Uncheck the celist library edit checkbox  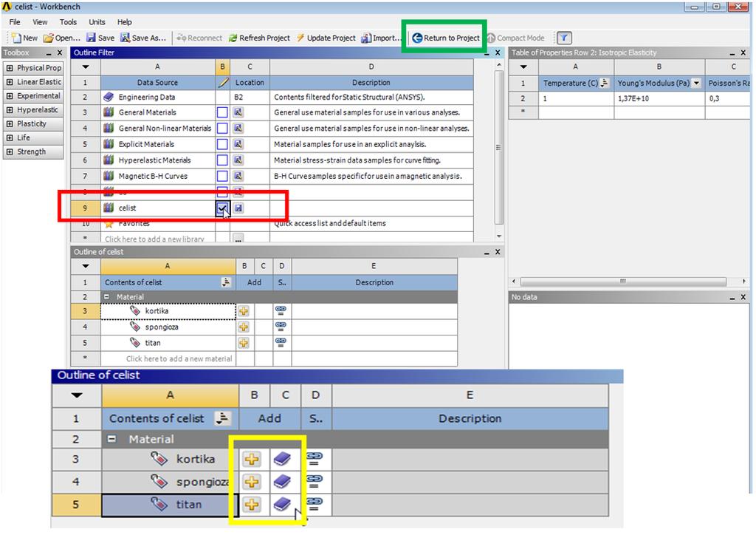click(222, 208)
